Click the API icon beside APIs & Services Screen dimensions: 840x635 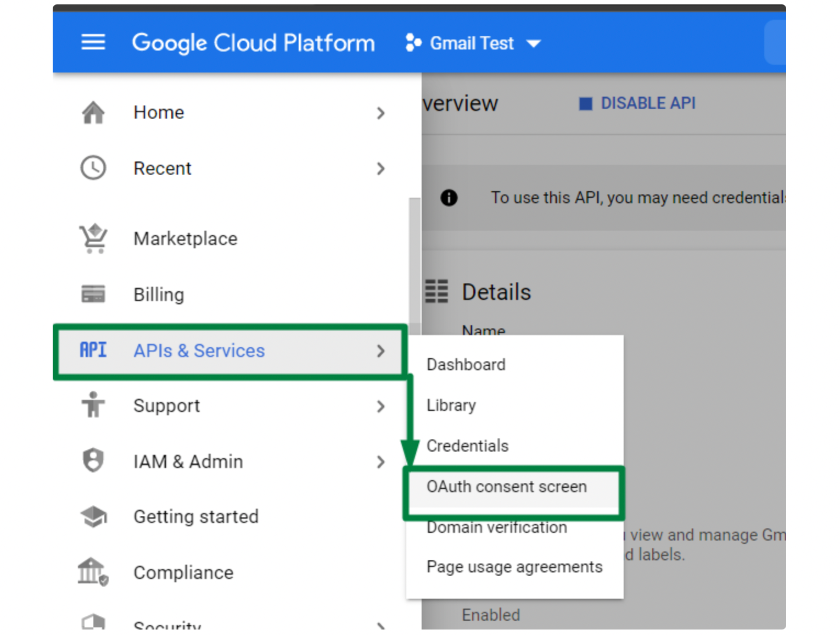point(93,350)
